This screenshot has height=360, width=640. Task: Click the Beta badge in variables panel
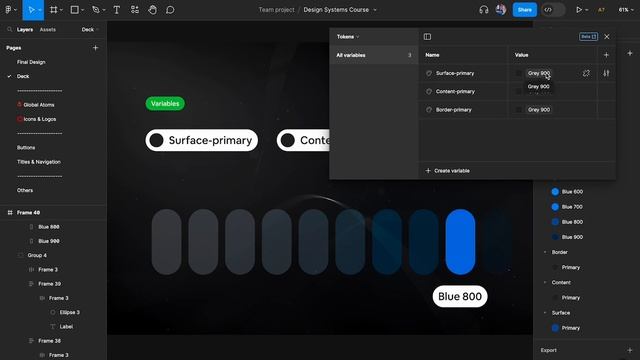pyautogui.click(x=588, y=37)
